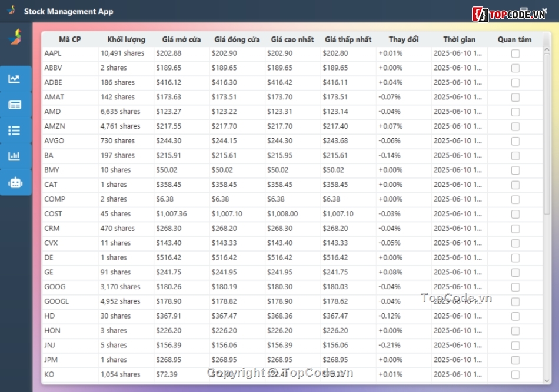Click the table scrollbar down arrow

(x=547, y=380)
